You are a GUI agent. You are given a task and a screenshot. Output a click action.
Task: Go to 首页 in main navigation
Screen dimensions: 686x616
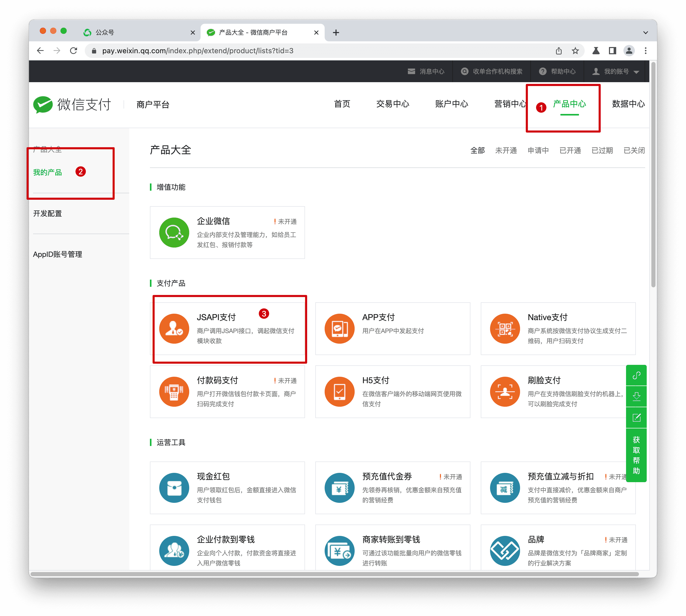[342, 104]
